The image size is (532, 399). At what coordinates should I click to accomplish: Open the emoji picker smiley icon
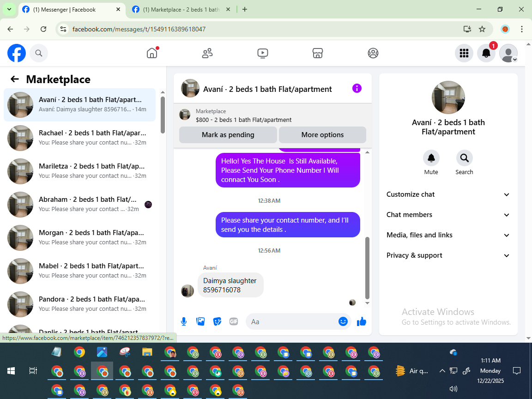click(x=343, y=321)
